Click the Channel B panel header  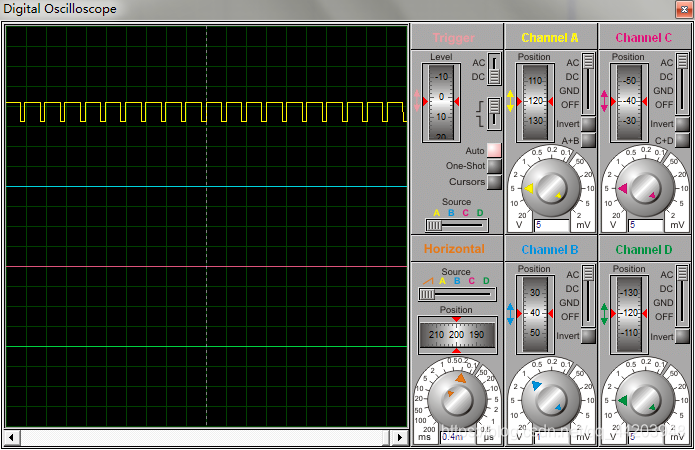click(551, 249)
